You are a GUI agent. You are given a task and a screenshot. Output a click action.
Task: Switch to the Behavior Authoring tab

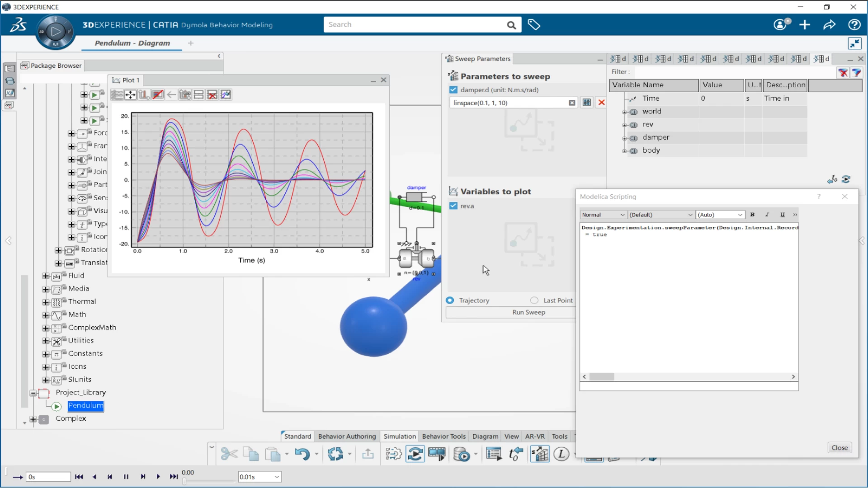pyautogui.click(x=347, y=436)
